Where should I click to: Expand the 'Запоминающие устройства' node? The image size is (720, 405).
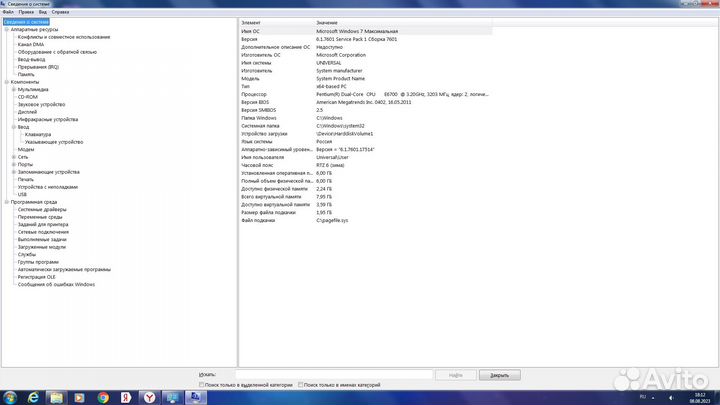tap(13, 172)
